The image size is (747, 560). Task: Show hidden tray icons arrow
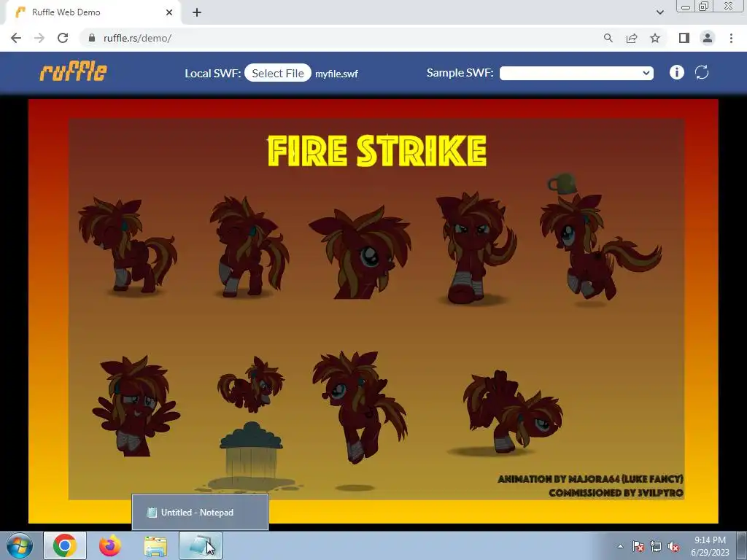point(620,546)
